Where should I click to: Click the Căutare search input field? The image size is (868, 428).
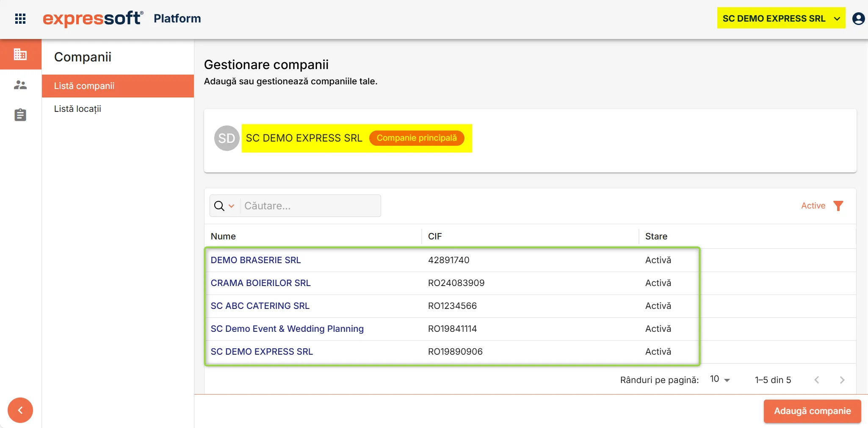pyautogui.click(x=311, y=206)
